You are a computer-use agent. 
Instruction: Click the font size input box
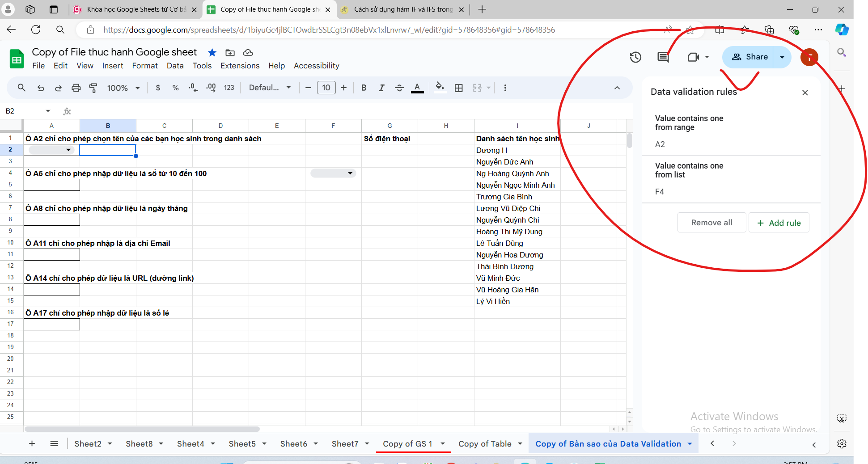coord(326,88)
